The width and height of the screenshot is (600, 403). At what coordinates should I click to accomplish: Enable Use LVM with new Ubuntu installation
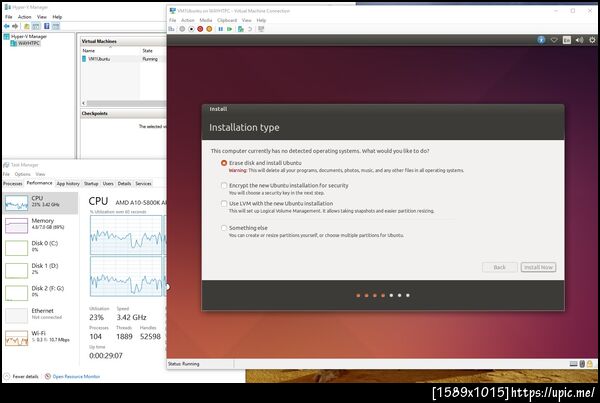tap(224, 204)
